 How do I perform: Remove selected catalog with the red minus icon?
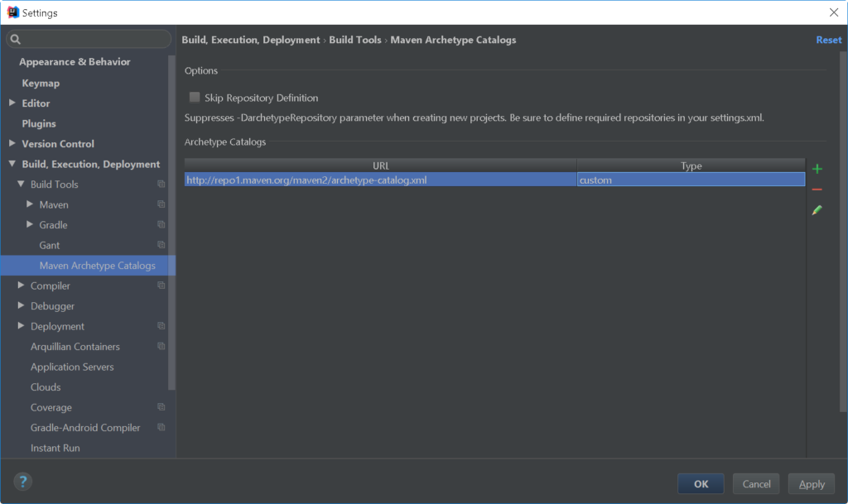(x=817, y=190)
